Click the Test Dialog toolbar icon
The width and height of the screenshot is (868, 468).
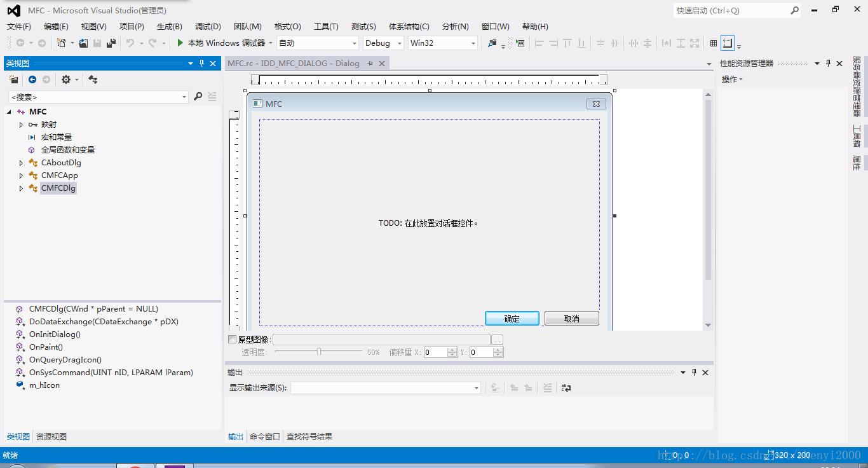click(x=520, y=43)
